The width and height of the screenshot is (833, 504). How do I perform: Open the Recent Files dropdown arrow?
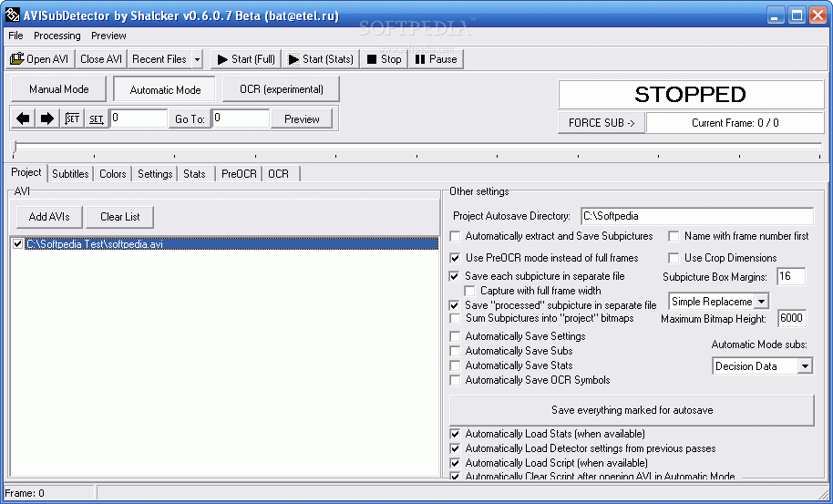tap(197, 59)
